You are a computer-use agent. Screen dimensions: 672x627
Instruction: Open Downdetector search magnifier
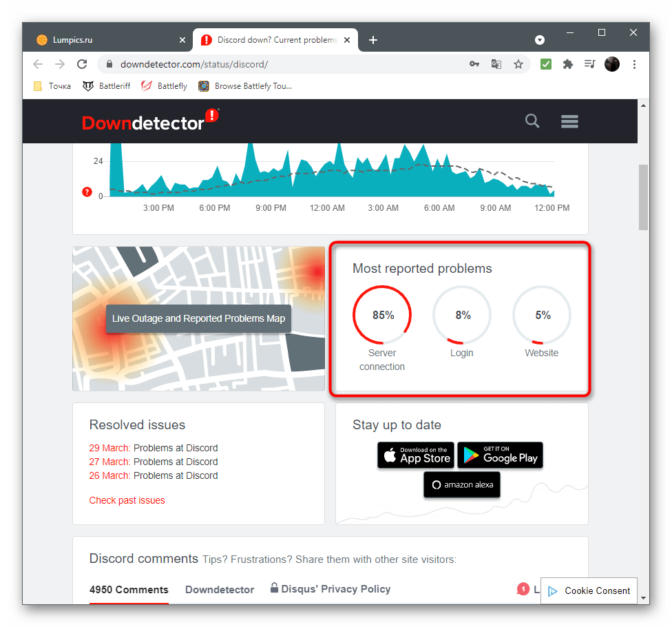coord(532,121)
